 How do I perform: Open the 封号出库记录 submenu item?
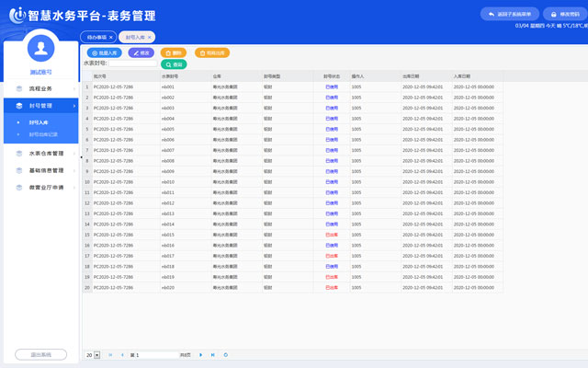[43, 135]
